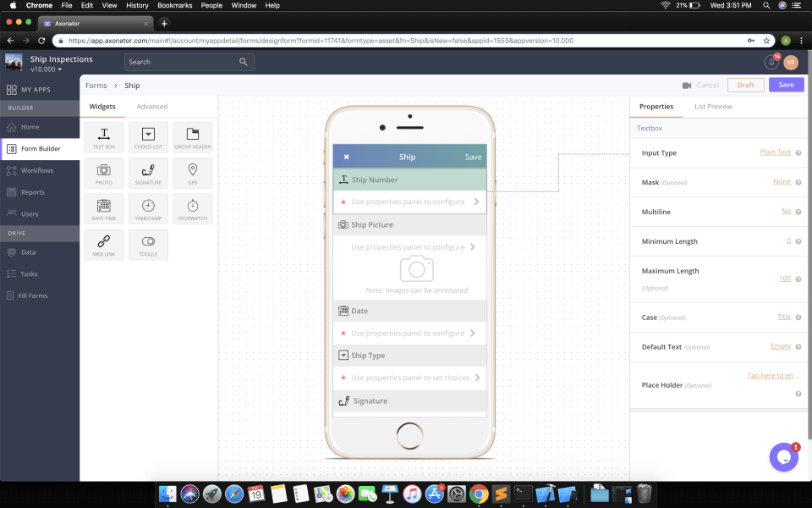Select the Choice List widget
Screen dimensions: 812x508
coord(148,137)
